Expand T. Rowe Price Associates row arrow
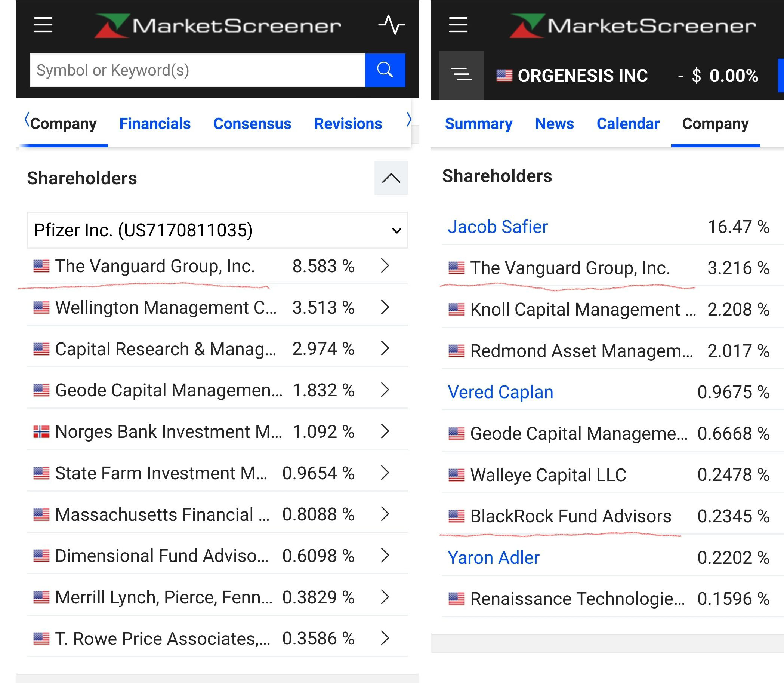This screenshot has width=784, height=683. pos(385,639)
